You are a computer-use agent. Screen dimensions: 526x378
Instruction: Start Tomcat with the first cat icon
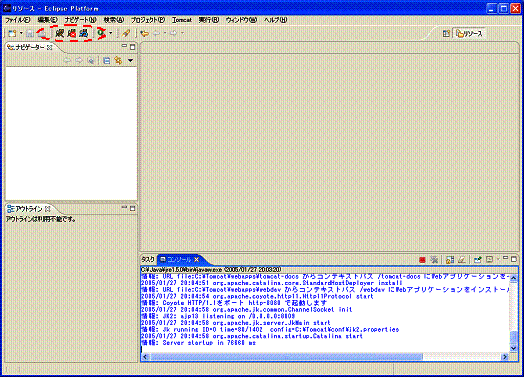click(60, 33)
